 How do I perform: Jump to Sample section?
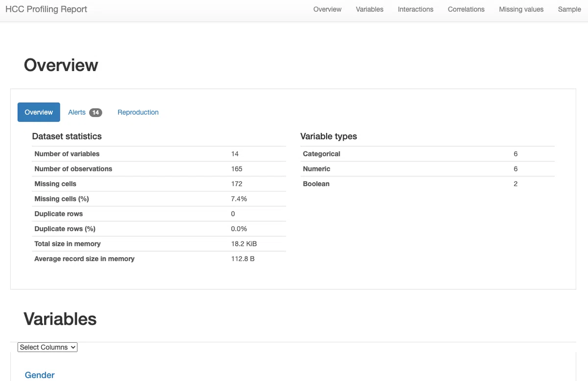pyautogui.click(x=569, y=9)
